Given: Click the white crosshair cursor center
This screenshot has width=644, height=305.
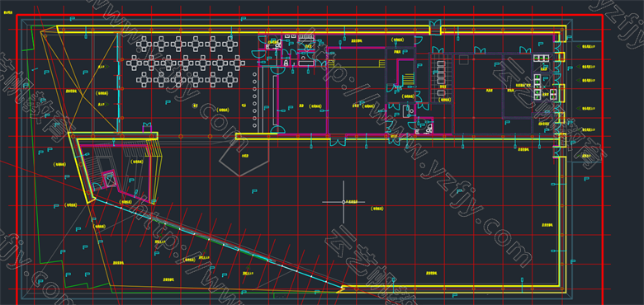Looking at the screenshot, I should point(343,202).
